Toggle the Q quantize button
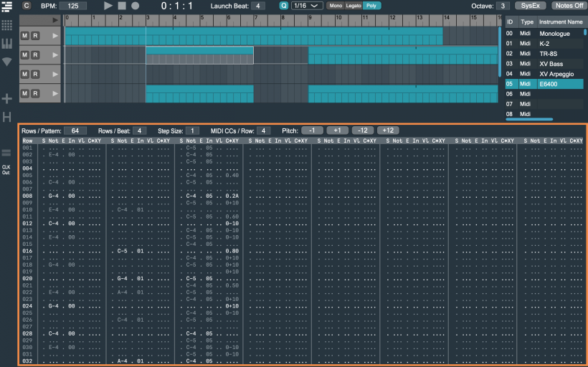This screenshot has width=588, height=367. (x=283, y=6)
